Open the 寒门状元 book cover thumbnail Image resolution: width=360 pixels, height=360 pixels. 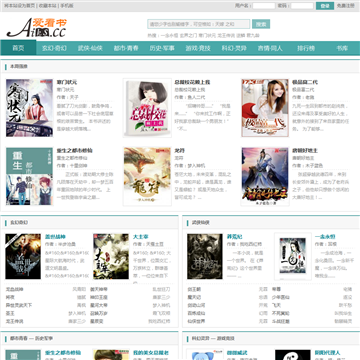tap(29, 108)
